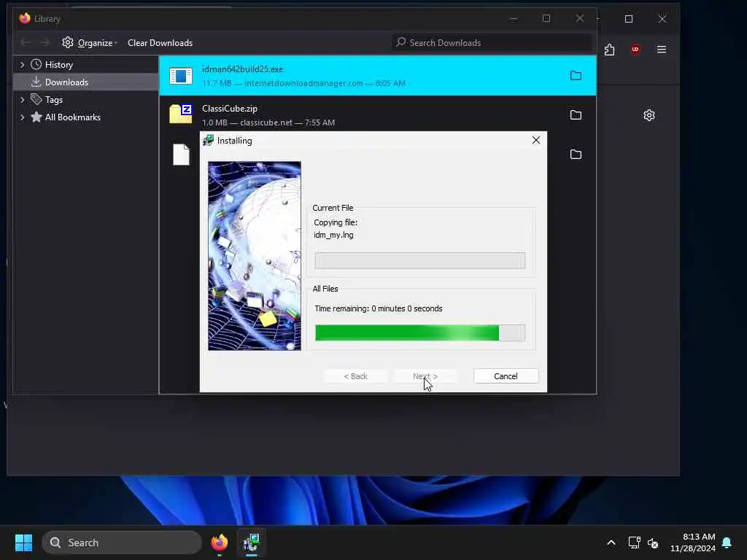747x560 pixels.
Task: Click the blank document icon of third download
Action: pos(181,155)
